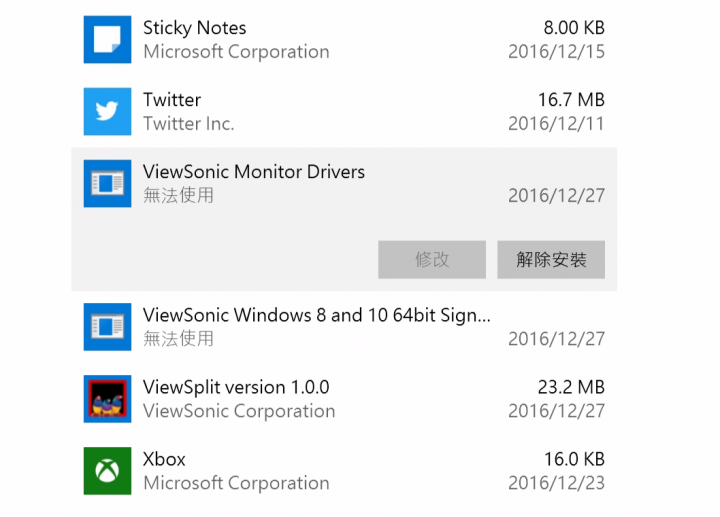720x517 pixels.
Task: Click the Twitter bird icon
Action: 107,112
